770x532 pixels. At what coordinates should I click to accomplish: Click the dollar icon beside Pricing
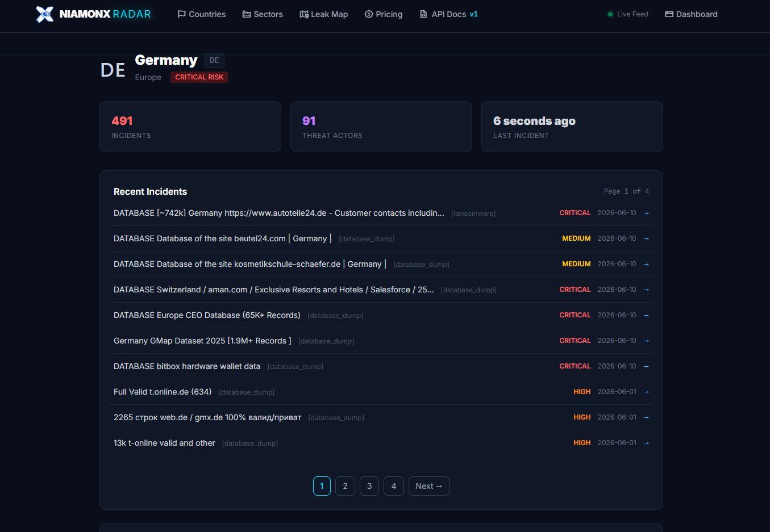[x=369, y=14]
